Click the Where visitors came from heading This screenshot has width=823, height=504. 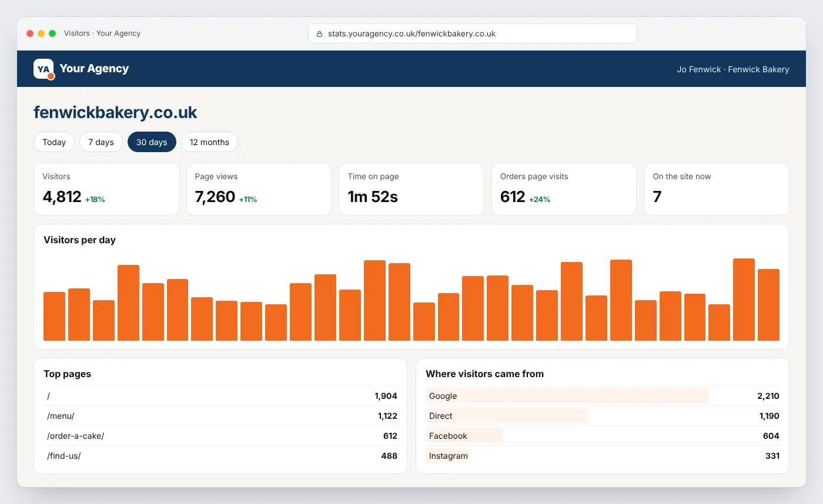coord(484,374)
